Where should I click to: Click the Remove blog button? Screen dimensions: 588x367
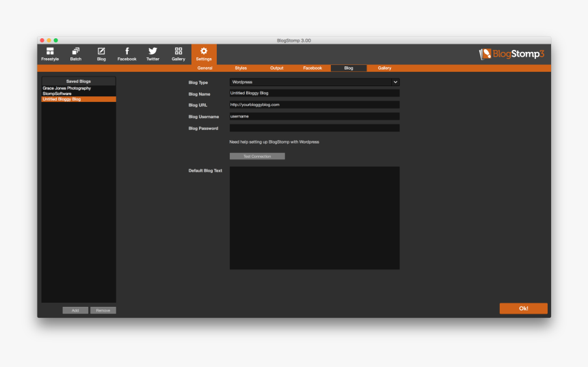tap(103, 310)
